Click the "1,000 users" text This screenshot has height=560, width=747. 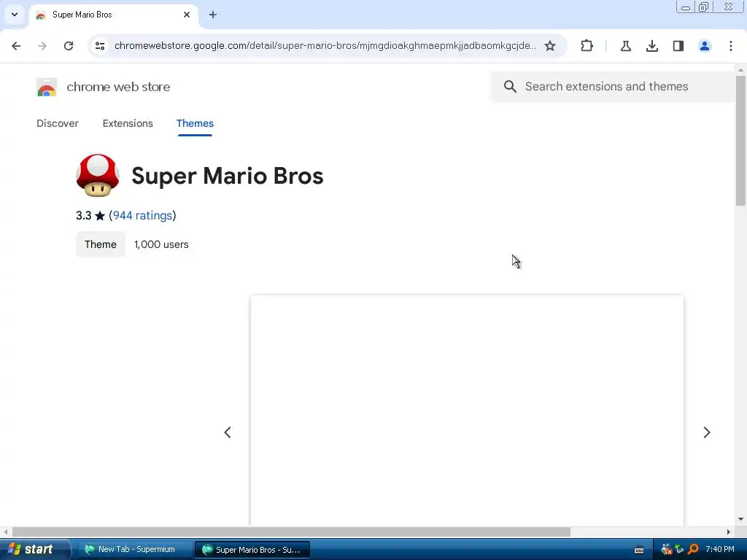(161, 244)
